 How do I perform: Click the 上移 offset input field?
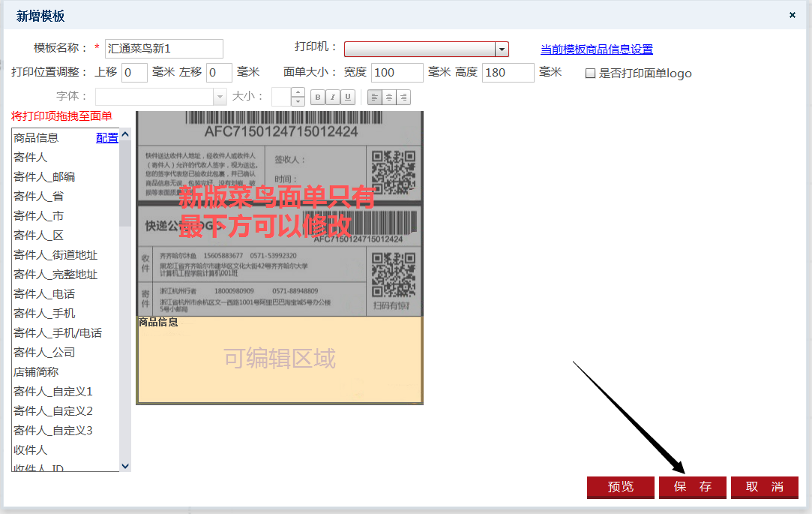(135, 73)
